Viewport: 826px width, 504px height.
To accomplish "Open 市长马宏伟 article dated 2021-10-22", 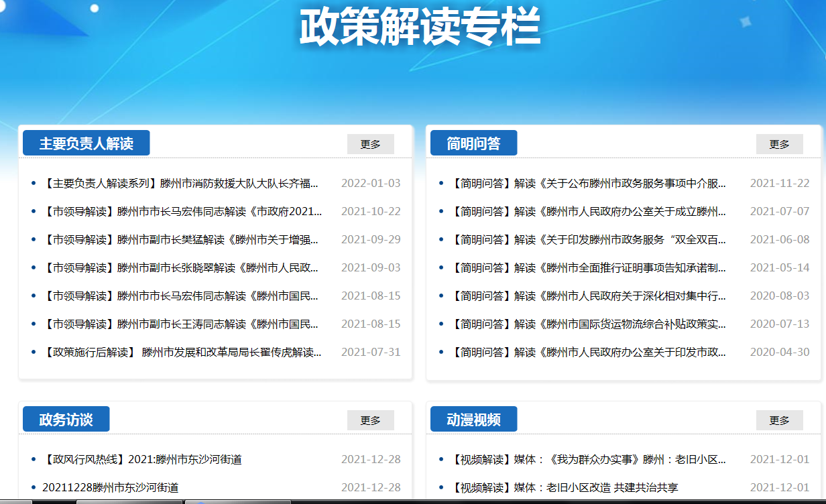I will 182,211.
